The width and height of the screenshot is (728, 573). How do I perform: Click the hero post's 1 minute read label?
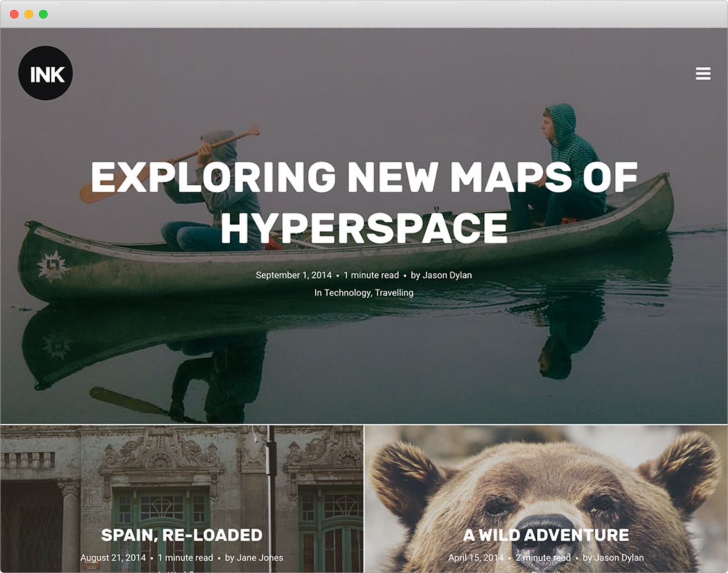pyautogui.click(x=371, y=275)
